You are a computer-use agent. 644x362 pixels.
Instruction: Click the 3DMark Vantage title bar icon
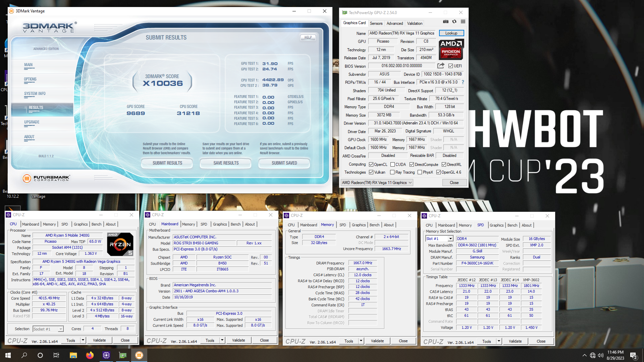tap(11, 11)
